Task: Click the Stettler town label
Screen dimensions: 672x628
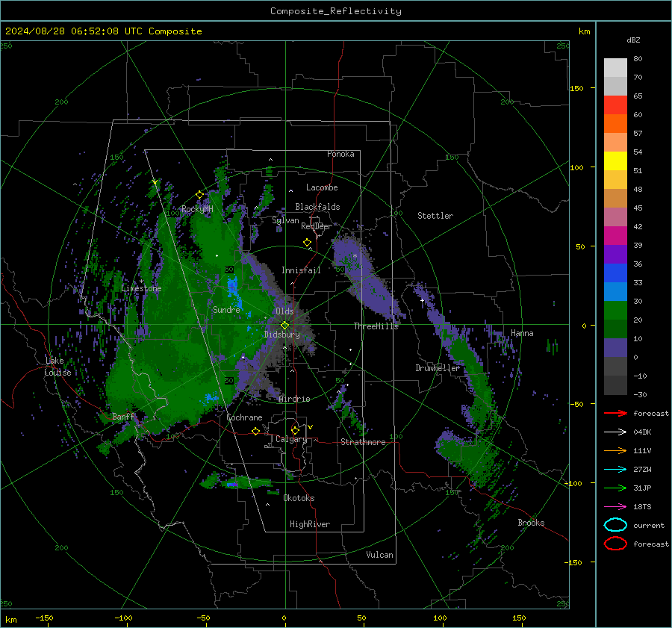Action: tap(435, 216)
